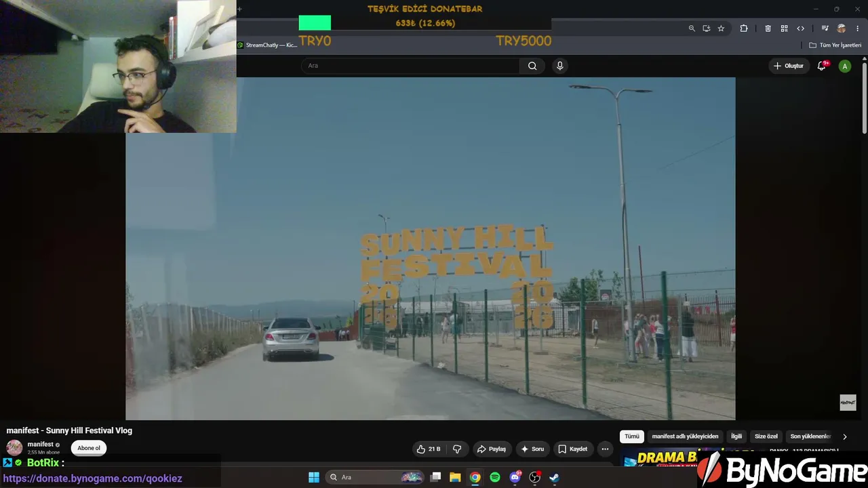Open Steam from the taskbar

[x=554, y=477]
